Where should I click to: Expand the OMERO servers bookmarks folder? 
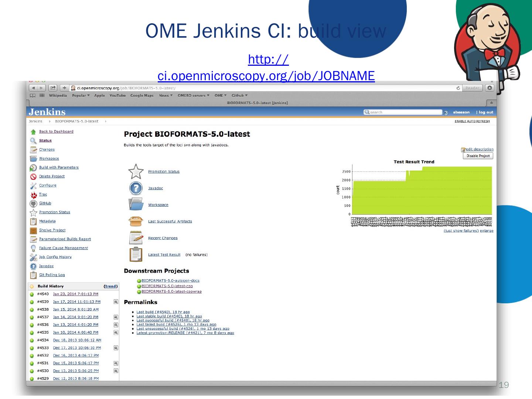pos(194,95)
